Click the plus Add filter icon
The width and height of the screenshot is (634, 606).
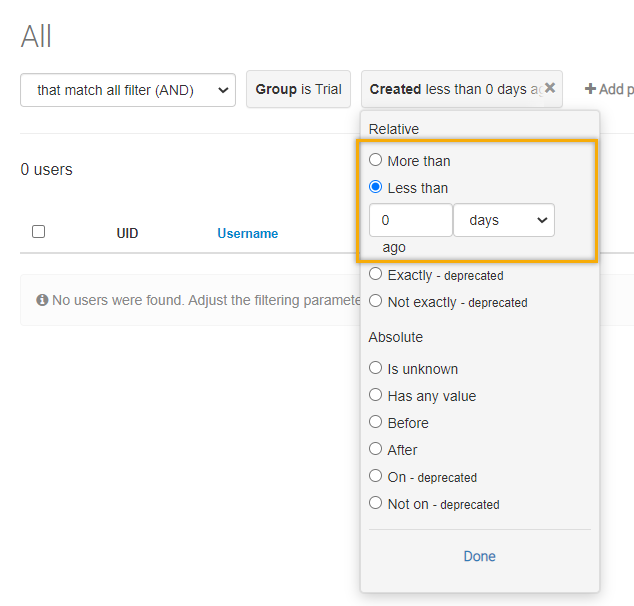590,89
